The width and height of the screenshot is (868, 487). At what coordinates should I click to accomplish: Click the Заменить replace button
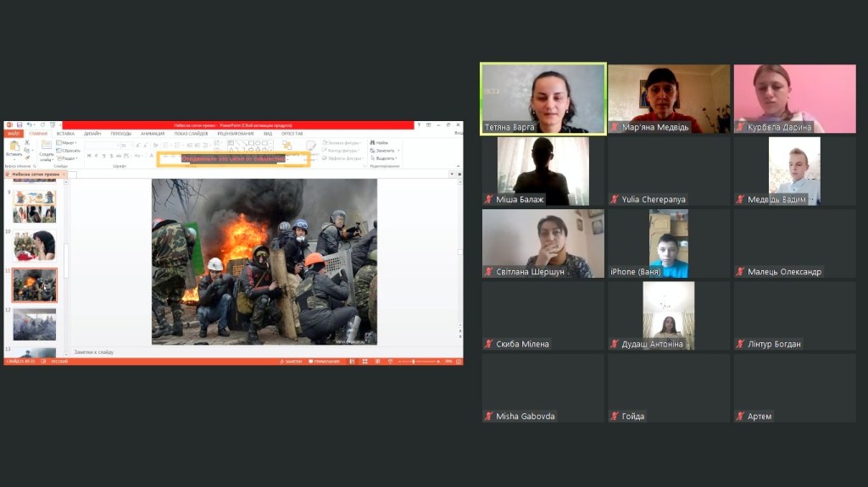coord(385,151)
